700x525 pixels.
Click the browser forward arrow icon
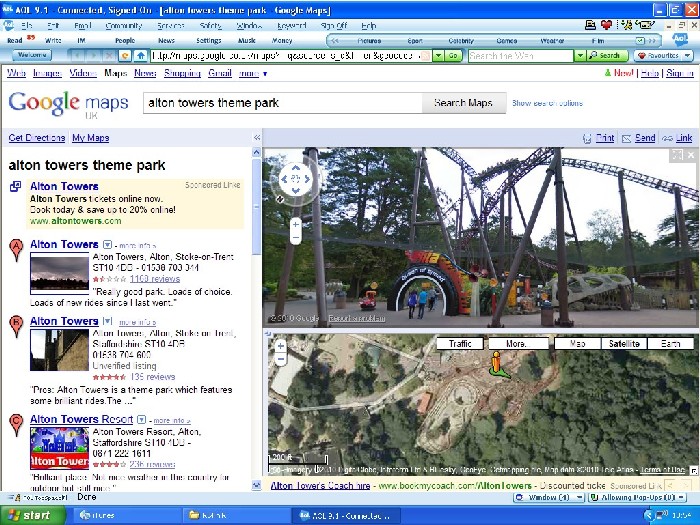coord(93,56)
